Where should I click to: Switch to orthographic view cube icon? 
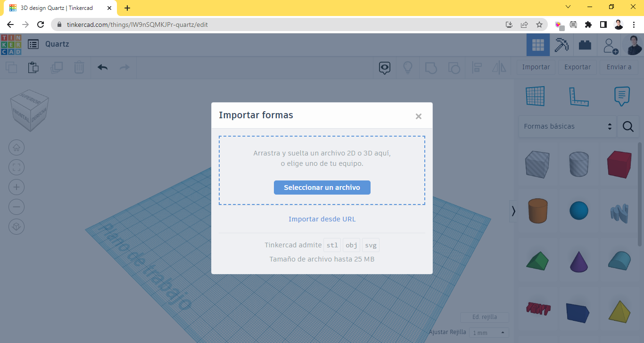[x=17, y=227]
